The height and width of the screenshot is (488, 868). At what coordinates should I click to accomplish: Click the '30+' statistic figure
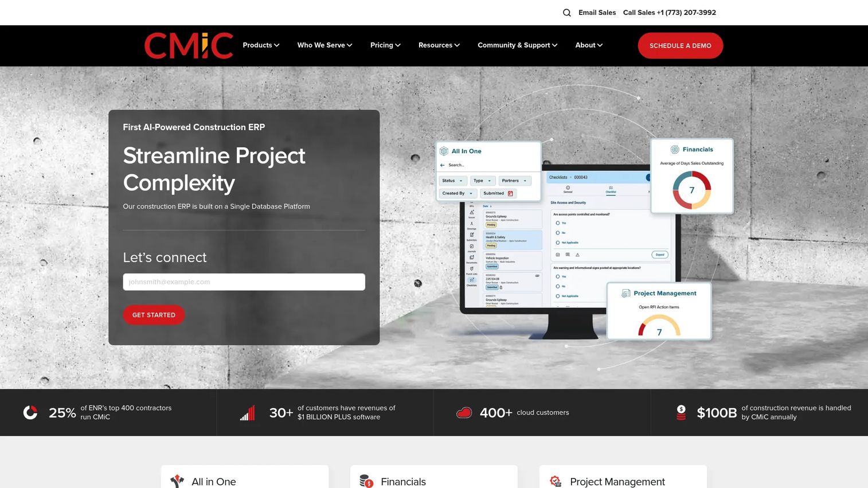tap(281, 413)
